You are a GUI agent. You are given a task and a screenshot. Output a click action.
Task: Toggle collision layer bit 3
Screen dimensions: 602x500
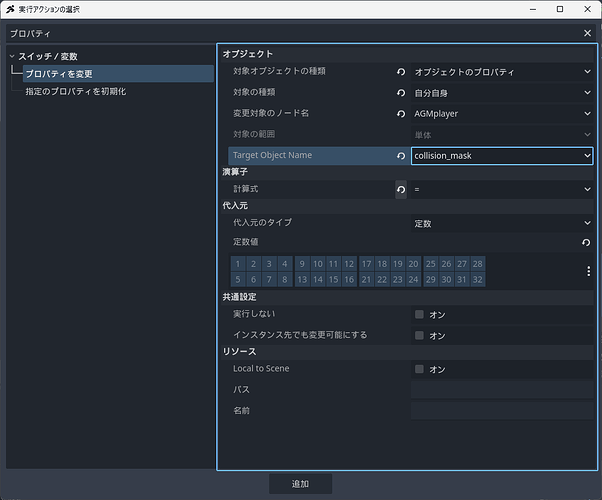[x=269, y=264]
